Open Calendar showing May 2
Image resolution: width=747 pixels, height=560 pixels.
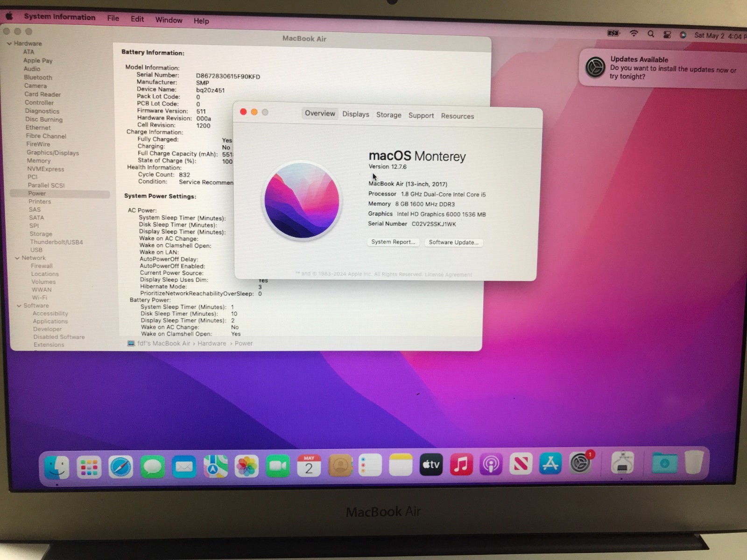[x=309, y=465]
